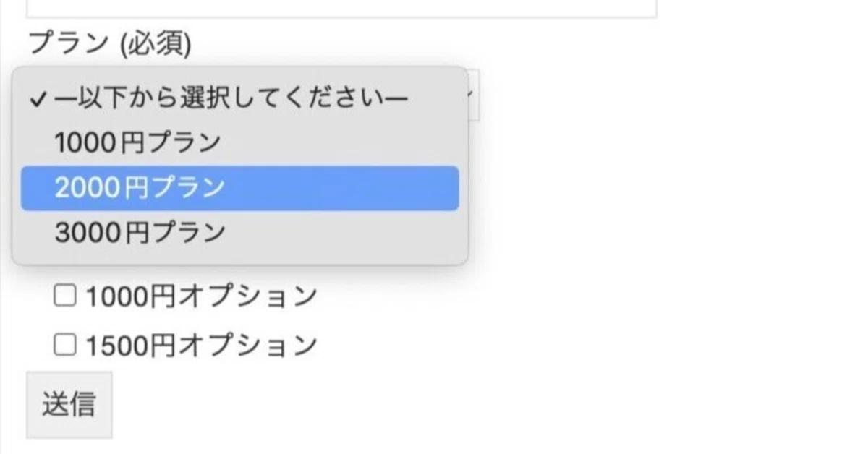Viewport: 868px width, 454px height.
Task: Pick the 3000円プラン option
Action: coord(140,233)
